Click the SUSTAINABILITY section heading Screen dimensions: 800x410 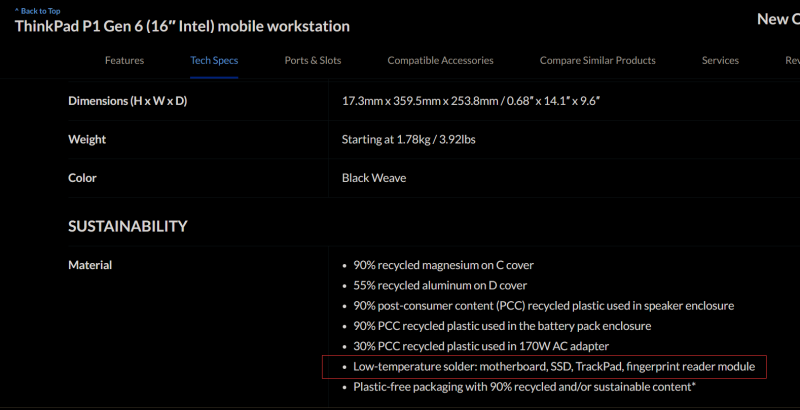click(128, 226)
